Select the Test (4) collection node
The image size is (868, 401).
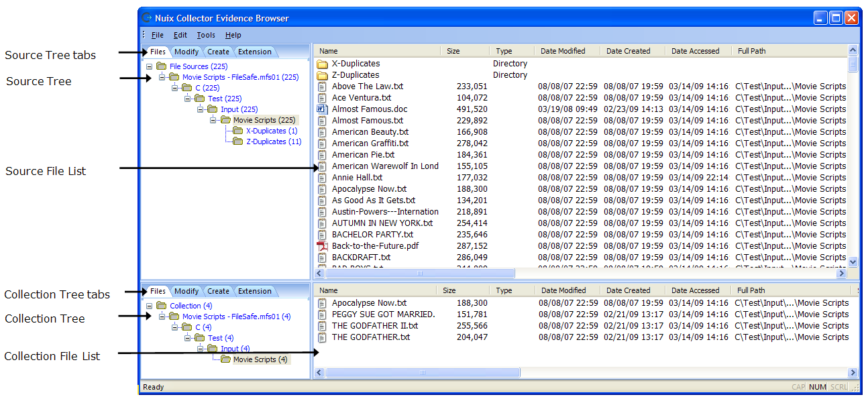coord(221,338)
